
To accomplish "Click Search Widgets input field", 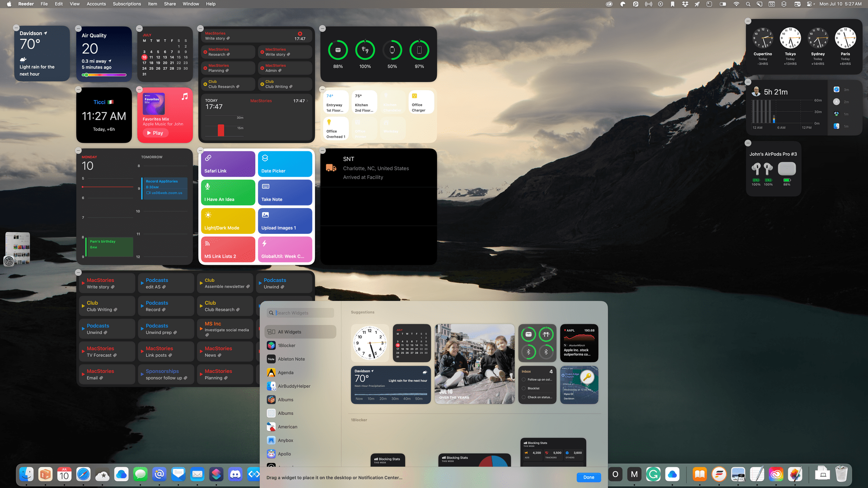I will (300, 312).
